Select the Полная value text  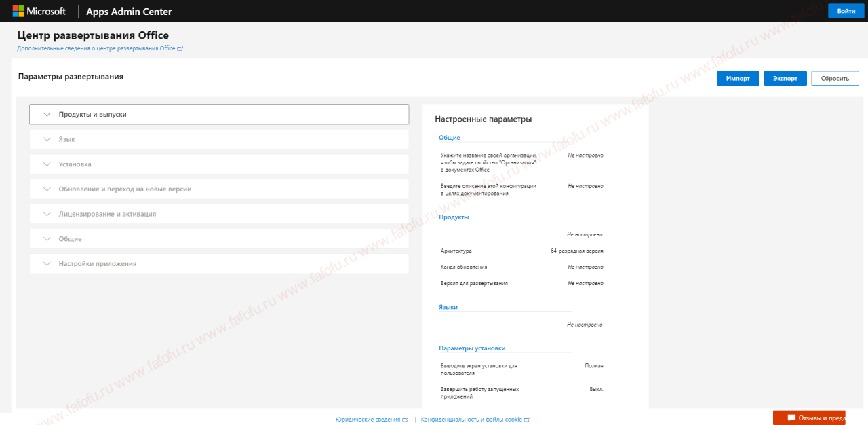coord(594,365)
